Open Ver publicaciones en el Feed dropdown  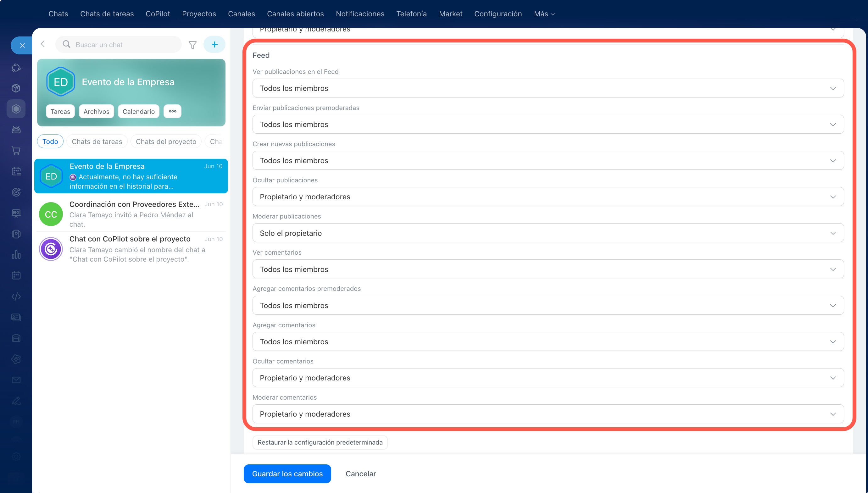pyautogui.click(x=548, y=88)
